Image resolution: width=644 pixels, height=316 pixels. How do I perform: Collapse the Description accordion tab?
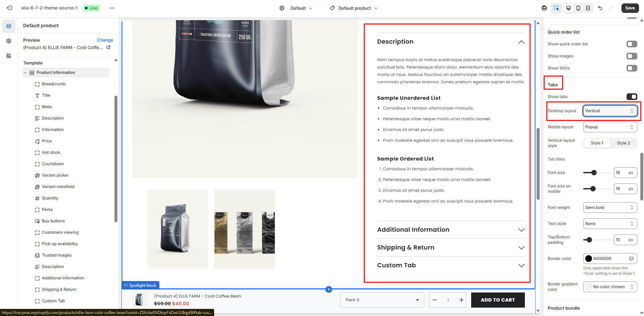521,42
